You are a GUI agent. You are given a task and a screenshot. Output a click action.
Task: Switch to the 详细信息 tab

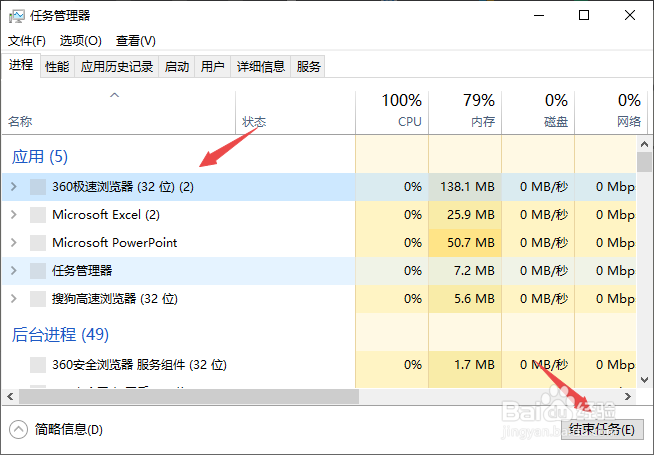coord(261,66)
